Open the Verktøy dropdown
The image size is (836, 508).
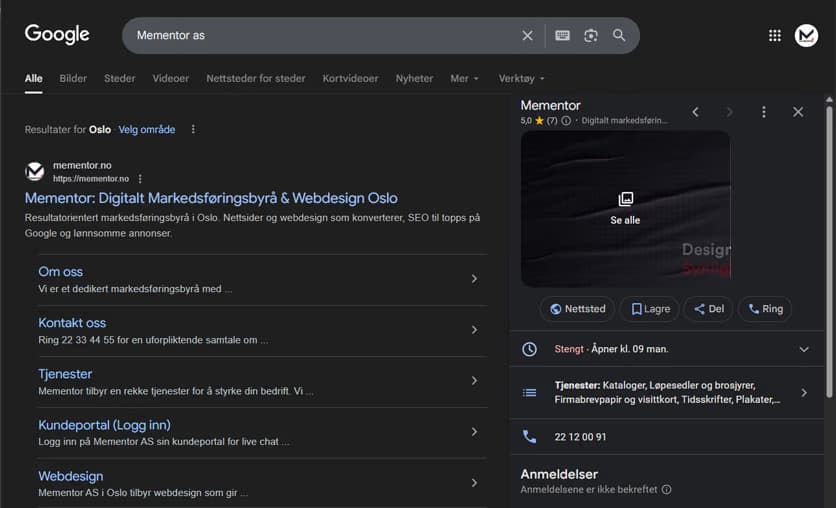pos(522,78)
